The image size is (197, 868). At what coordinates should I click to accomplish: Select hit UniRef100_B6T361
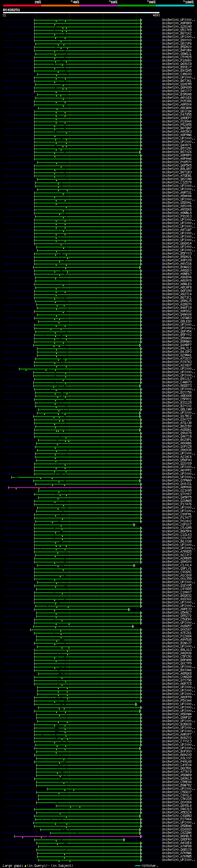pos(177,81)
